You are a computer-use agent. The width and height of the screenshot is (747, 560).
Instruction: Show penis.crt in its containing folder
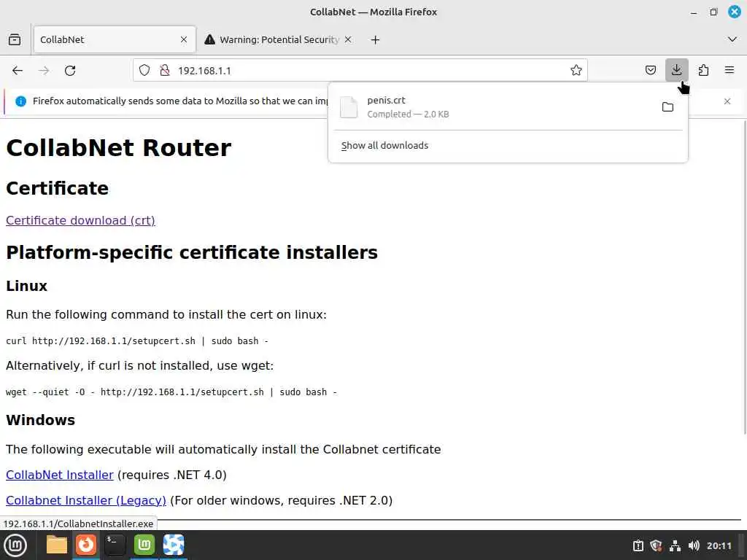[668, 107]
